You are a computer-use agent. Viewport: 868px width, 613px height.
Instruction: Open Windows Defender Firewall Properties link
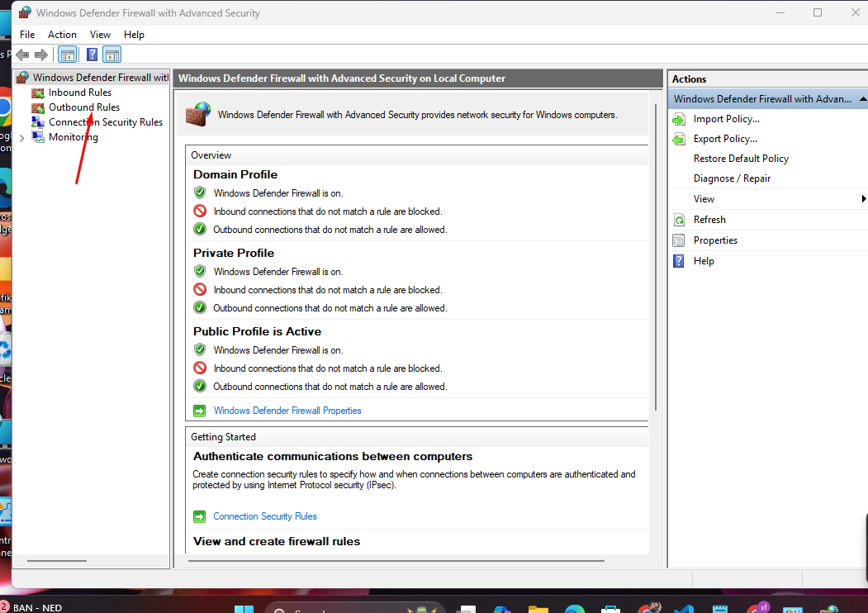(287, 411)
